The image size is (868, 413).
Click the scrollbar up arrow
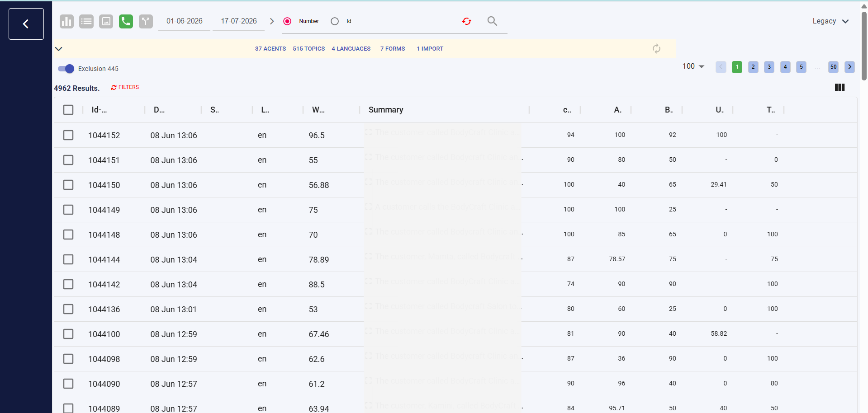point(864,6)
